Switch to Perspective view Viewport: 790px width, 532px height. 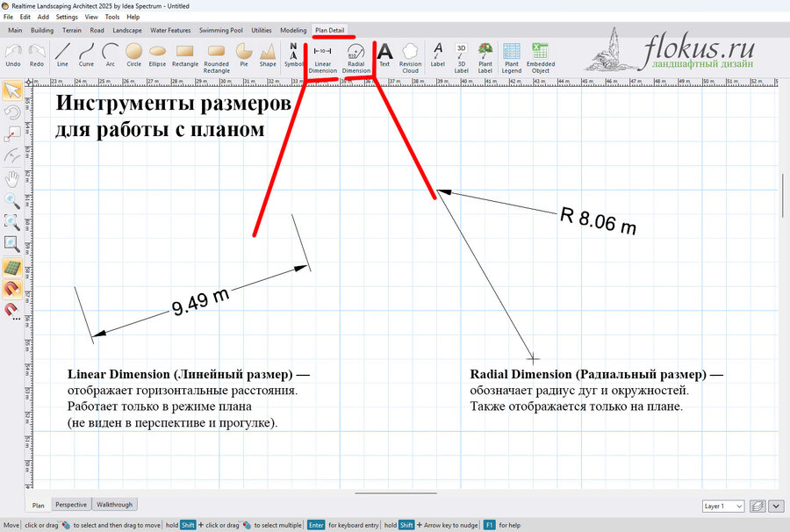[71, 504]
